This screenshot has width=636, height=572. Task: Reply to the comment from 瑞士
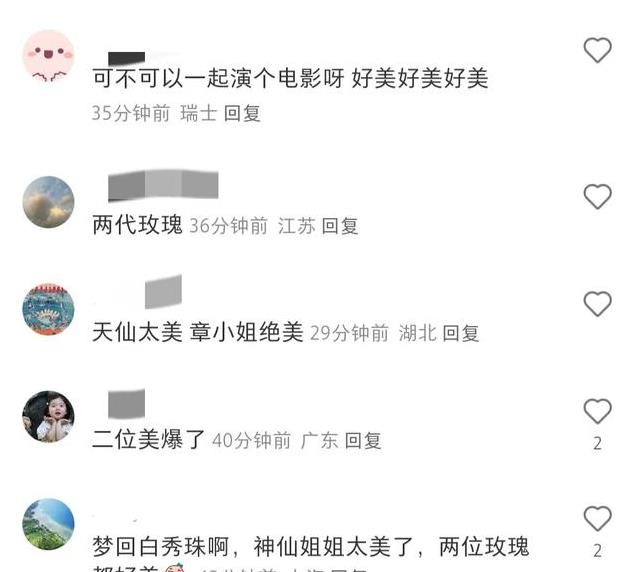tap(242, 113)
